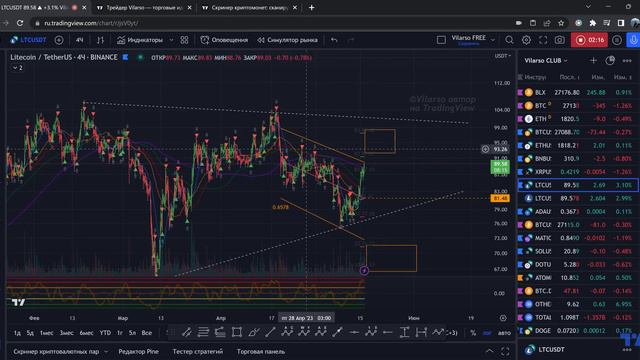Set the chart range to 5д
The width and height of the screenshot is (640, 360).
[30, 333]
